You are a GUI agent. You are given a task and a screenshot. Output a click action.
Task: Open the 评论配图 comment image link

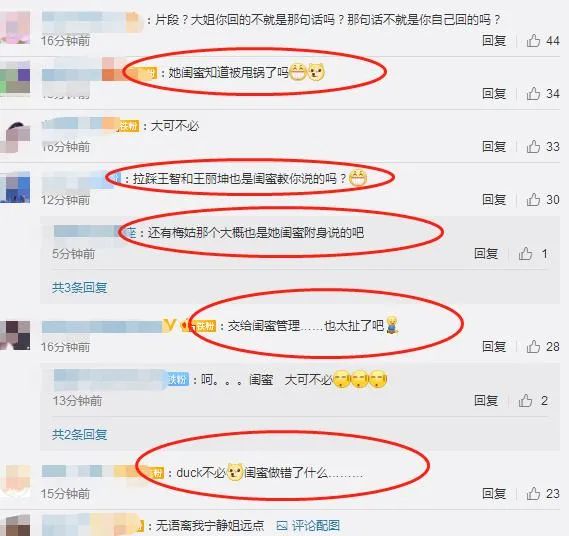pos(308,525)
